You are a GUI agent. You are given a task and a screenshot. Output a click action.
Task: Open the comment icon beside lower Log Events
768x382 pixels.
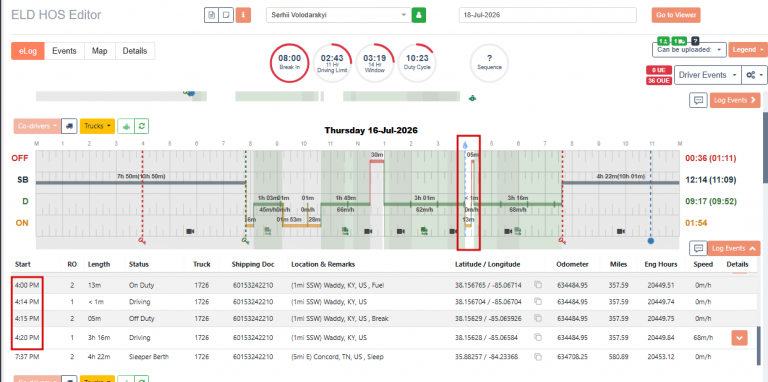[697, 248]
